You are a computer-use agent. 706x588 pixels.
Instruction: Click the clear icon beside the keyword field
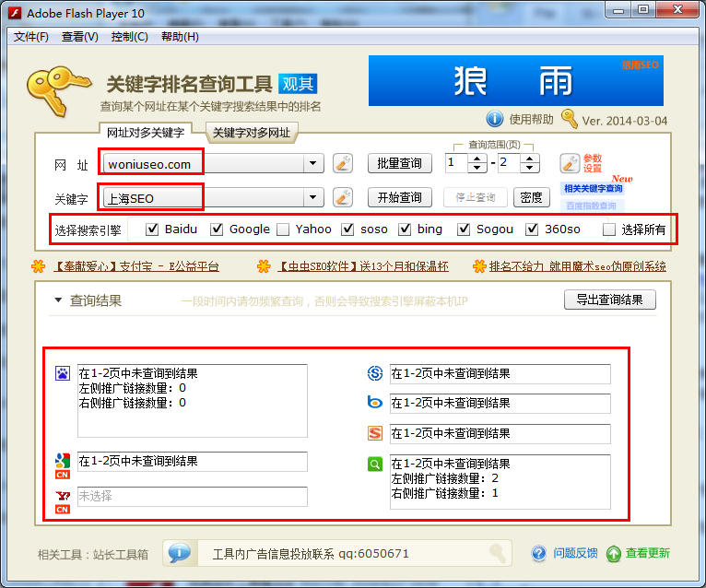343,197
